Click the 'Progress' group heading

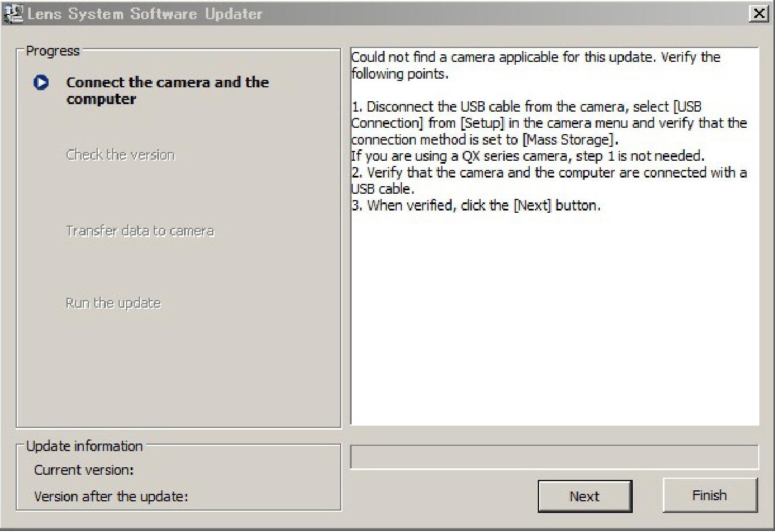point(53,51)
